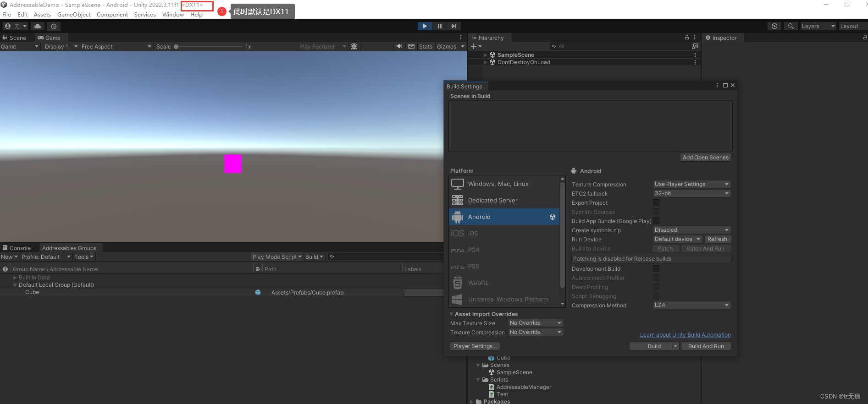Screen dimensions: 868x404
Task: Open the Learn about Unity Build Automation link
Action: point(686,335)
